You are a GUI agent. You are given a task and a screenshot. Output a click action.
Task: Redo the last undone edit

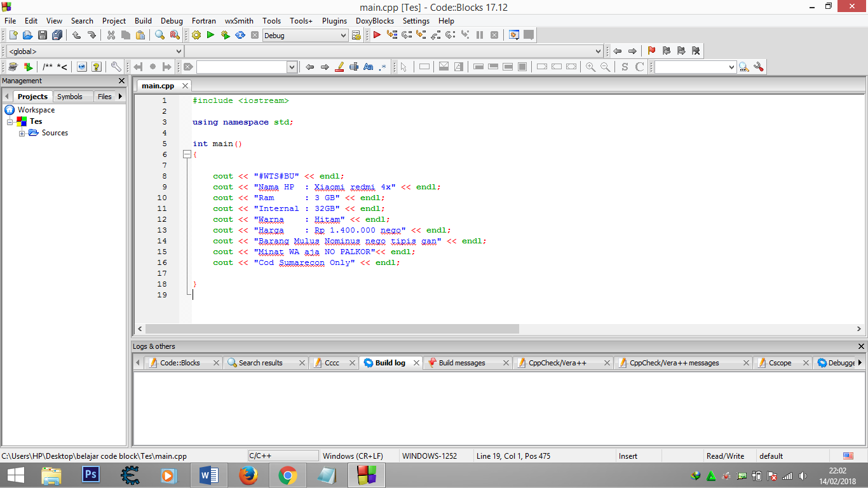pos(92,35)
